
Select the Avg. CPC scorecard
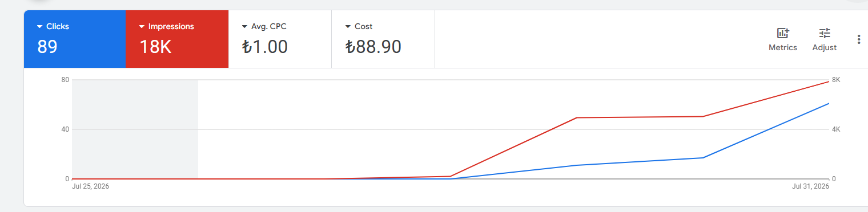click(280, 39)
